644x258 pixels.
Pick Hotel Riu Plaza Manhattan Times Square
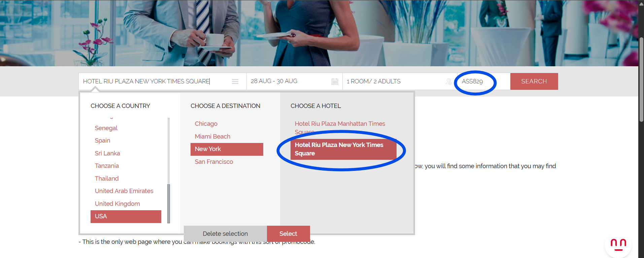(340, 128)
